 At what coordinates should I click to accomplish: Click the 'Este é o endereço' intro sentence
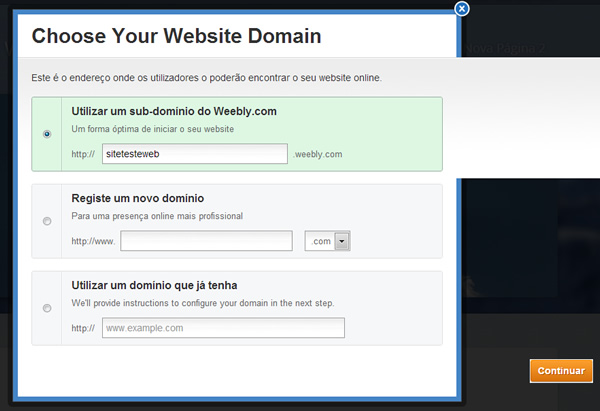click(x=207, y=78)
